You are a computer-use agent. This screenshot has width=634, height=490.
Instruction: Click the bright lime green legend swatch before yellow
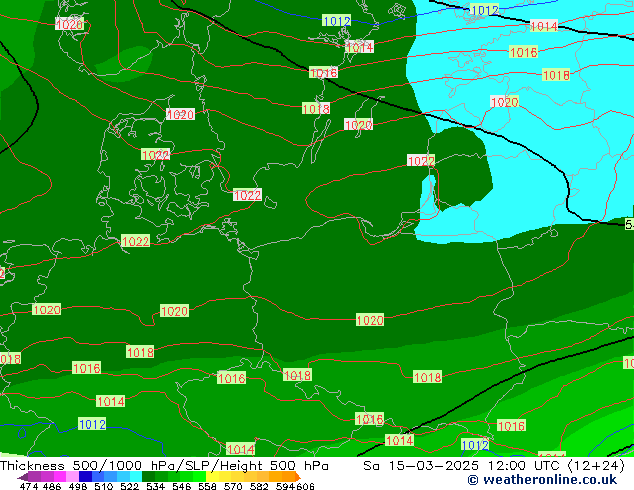(199, 477)
